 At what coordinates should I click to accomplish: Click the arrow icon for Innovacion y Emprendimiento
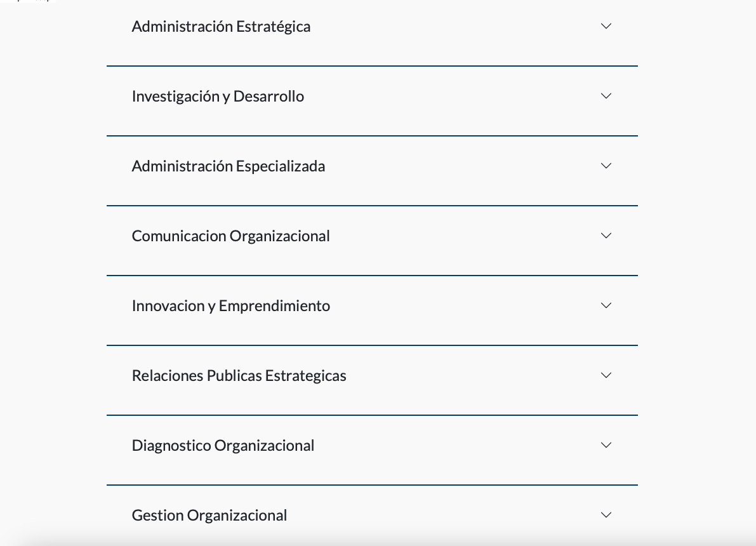click(x=606, y=305)
